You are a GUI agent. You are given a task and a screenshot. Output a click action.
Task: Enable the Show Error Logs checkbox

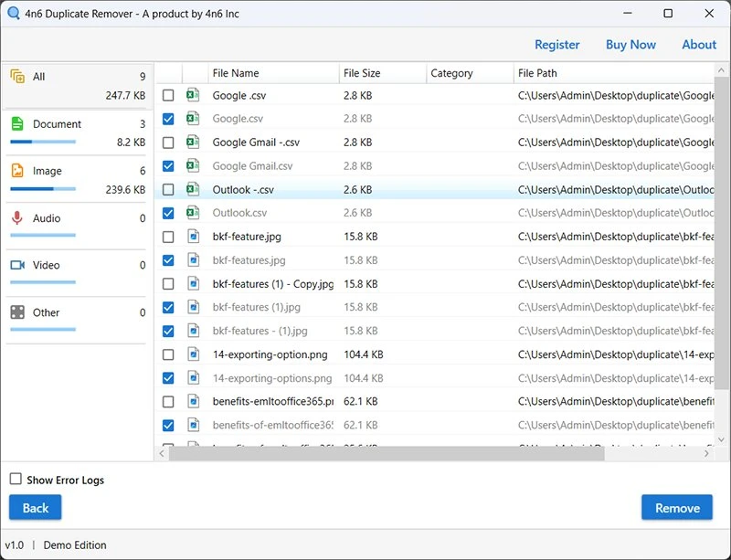tap(16, 480)
